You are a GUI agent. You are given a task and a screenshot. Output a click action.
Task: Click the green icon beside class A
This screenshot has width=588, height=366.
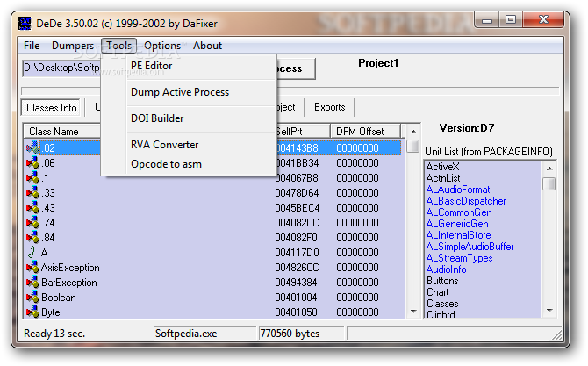32,252
